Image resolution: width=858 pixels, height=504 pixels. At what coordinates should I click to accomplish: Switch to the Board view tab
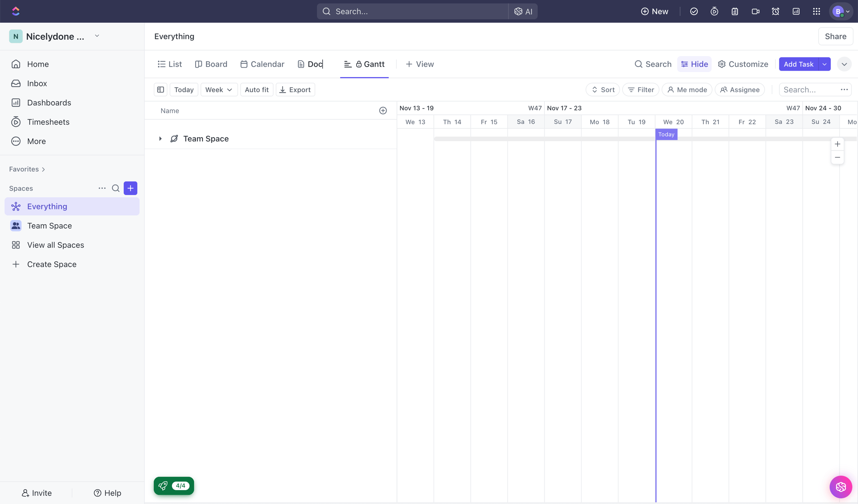[x=211, y=64]
